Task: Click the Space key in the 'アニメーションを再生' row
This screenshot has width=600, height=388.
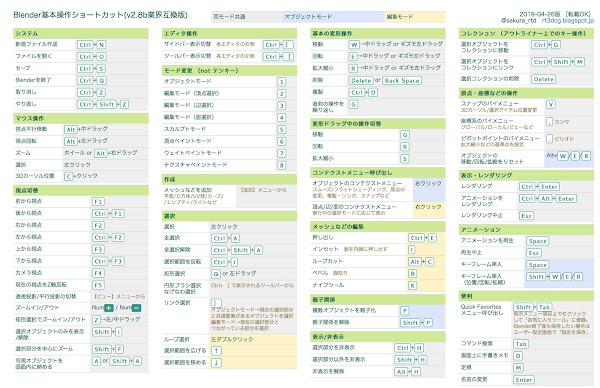Action: [x=538, y=241]
